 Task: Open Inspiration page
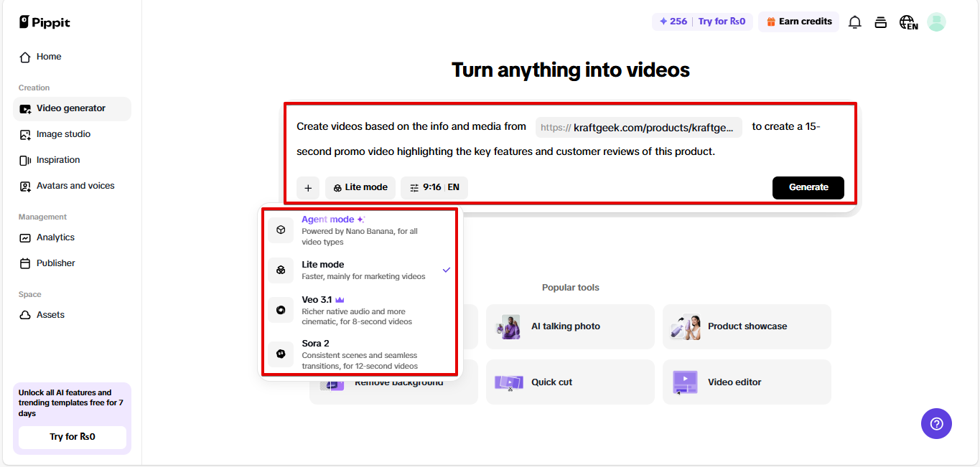point(72,161)
